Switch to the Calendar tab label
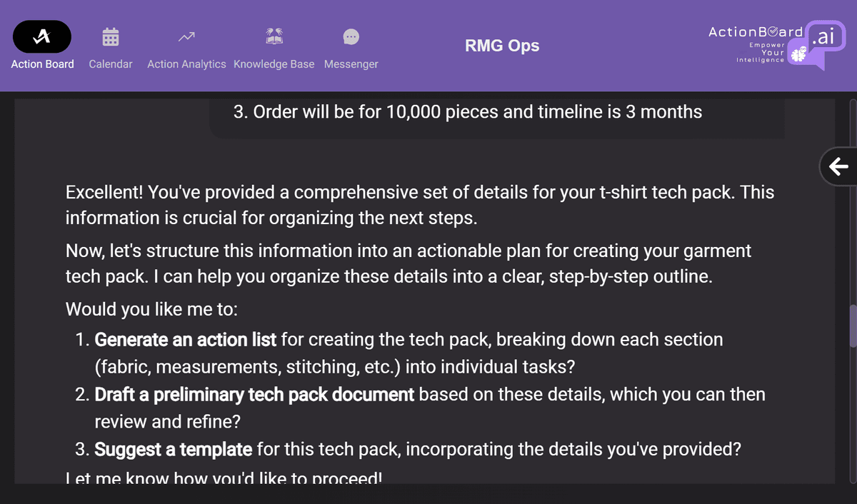Image resolution: width=857 pixels, height=504 pixels. (x=111, y=64)
